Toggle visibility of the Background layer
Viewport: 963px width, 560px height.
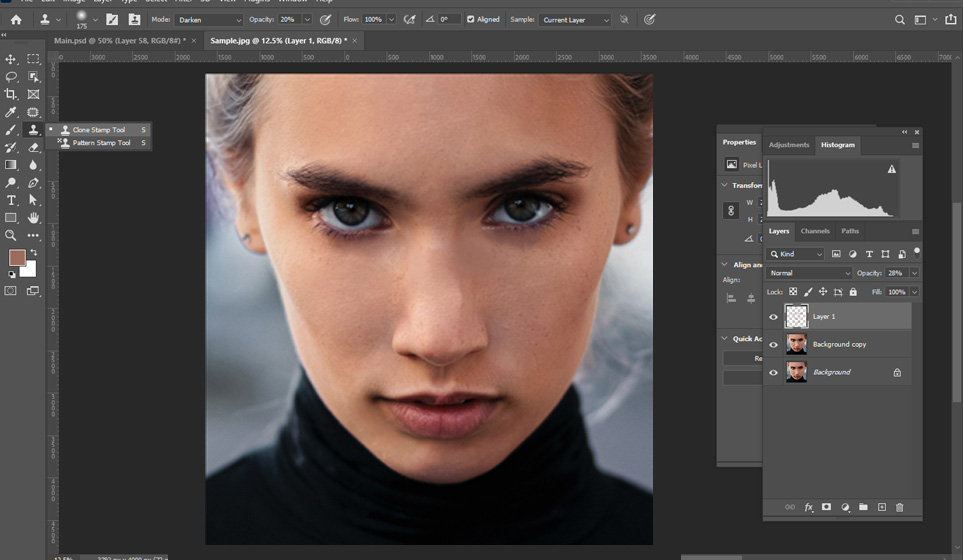click(x=773, y=372)
